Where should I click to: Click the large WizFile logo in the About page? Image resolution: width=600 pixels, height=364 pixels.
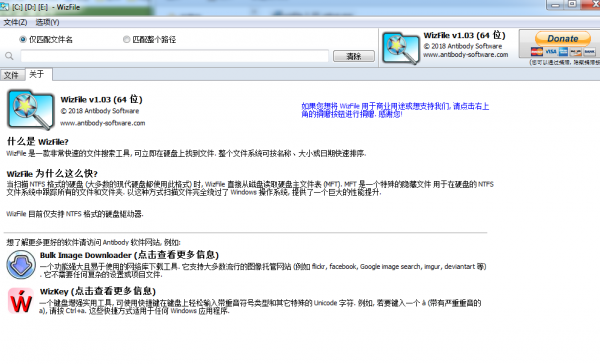(x=31, y=110)
